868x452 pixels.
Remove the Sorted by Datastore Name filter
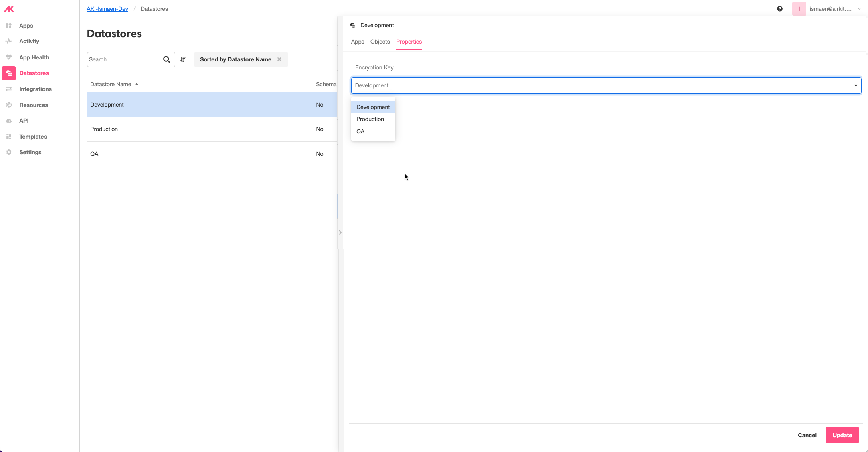(279, 59)
